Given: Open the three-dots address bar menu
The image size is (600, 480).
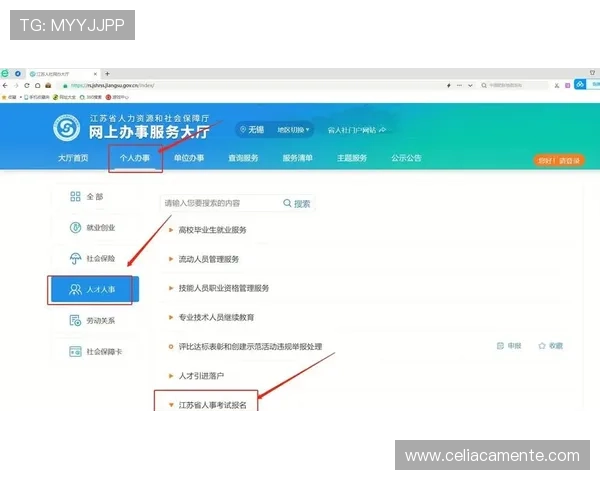Looking at the screenshot, I should (459, 85).
